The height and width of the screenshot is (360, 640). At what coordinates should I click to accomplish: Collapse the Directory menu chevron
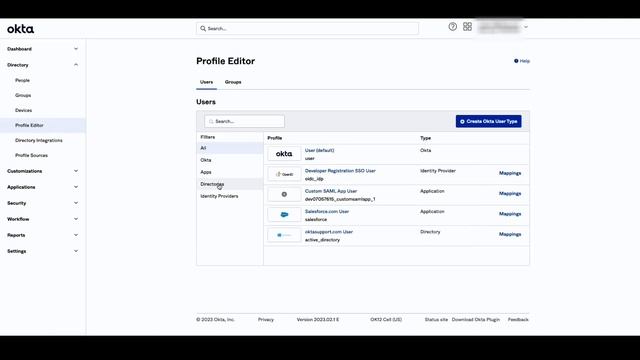pyautogui.click(x=76, y=65)
